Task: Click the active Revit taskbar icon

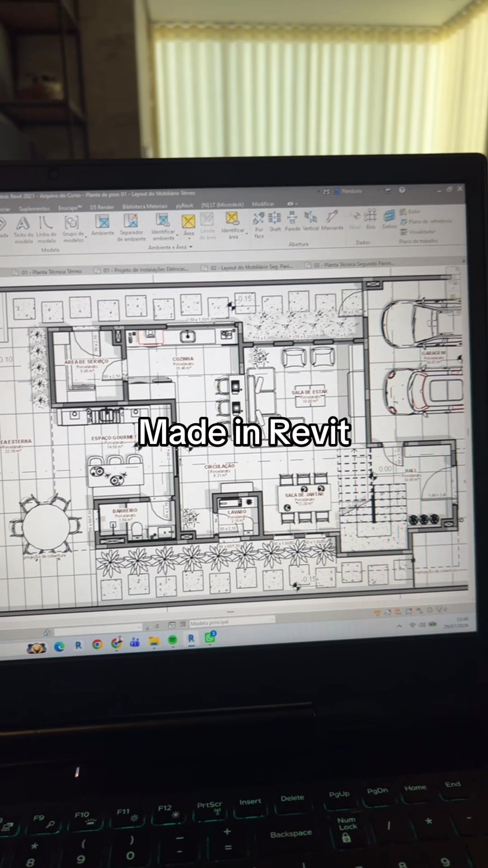Action: point(191,639)
